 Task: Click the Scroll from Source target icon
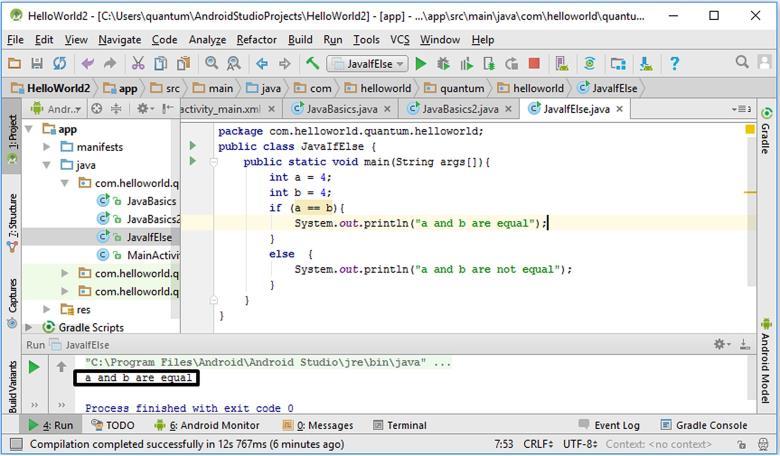[97, 108]
